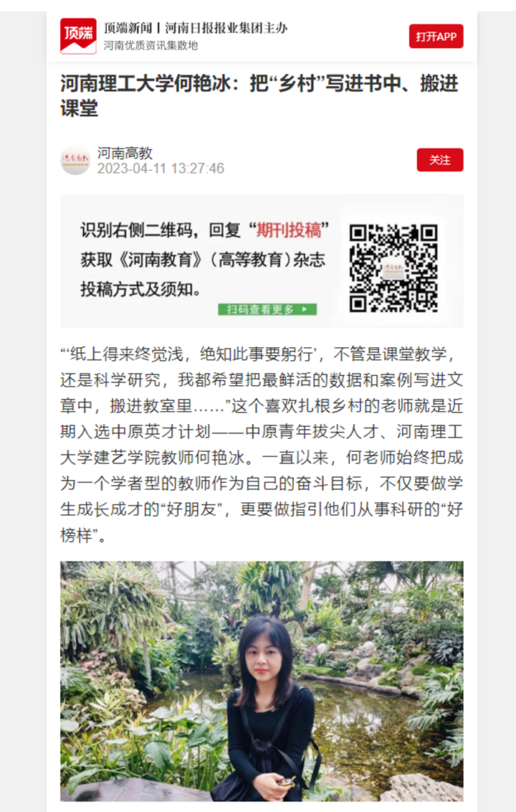Viewport: 516px width, 812px height.
Task: Click the QR code image
Action: (393, 268)
